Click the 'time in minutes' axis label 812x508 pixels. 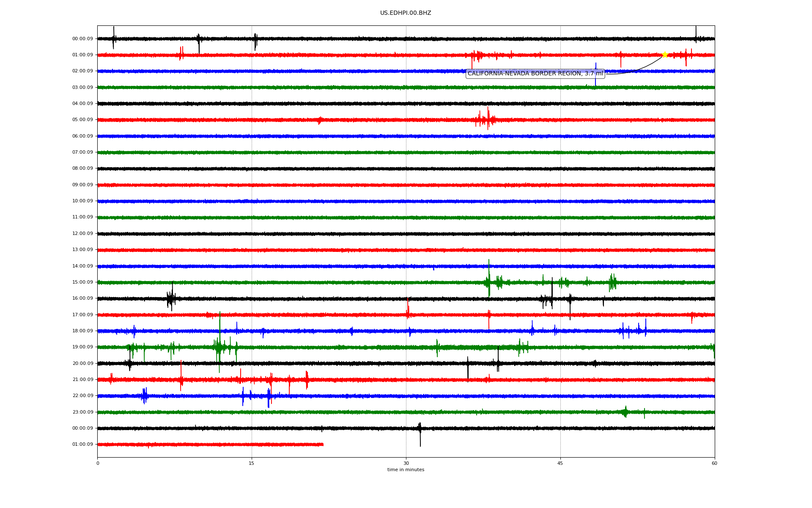point(406,470)
